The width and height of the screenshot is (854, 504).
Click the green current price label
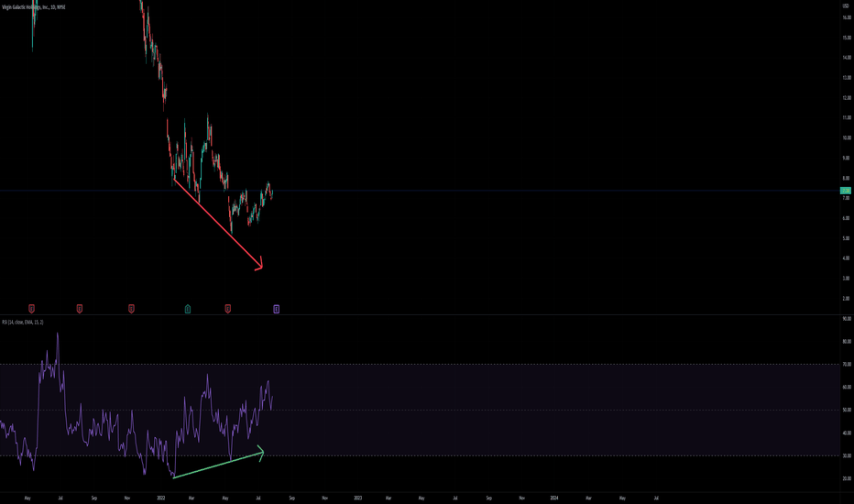tap(845, 191)
